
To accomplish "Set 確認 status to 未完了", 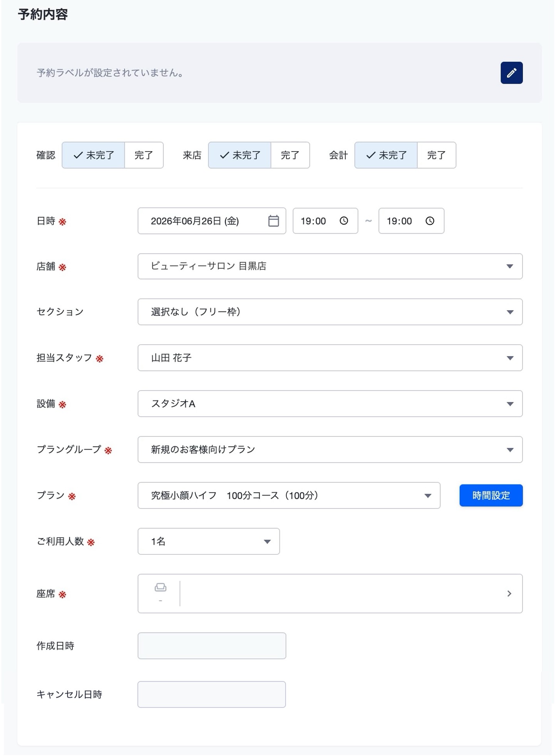I will click(x=93, y=155).
